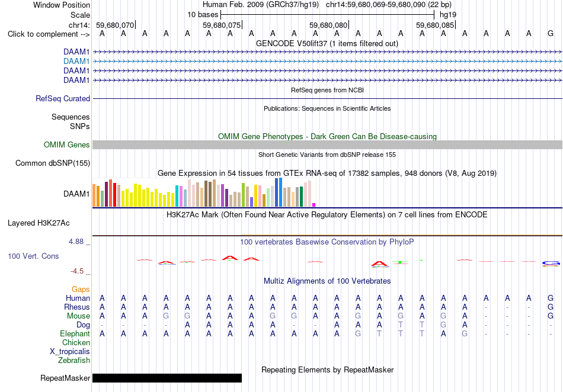
Task: Click the bright red bar in the GTEx expression chart
Action: point(114,195)
